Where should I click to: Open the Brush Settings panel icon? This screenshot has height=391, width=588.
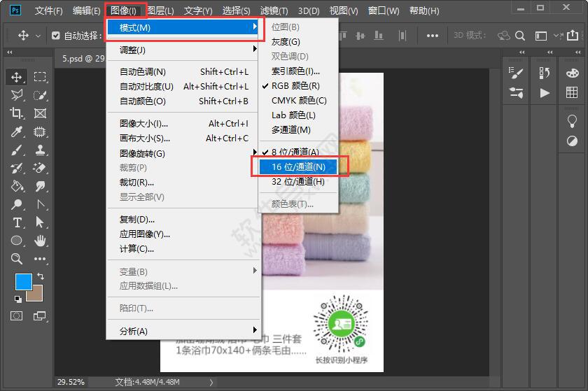coord(516,73)
